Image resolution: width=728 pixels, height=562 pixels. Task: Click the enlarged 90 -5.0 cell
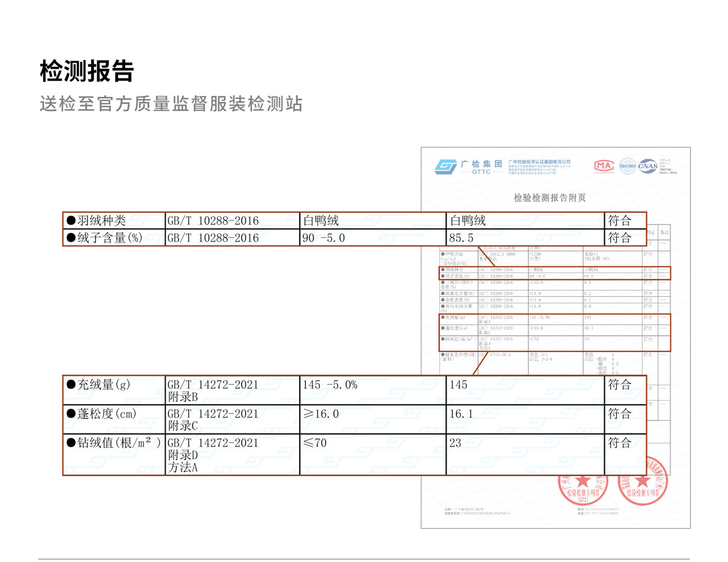(x=372, y=237)
